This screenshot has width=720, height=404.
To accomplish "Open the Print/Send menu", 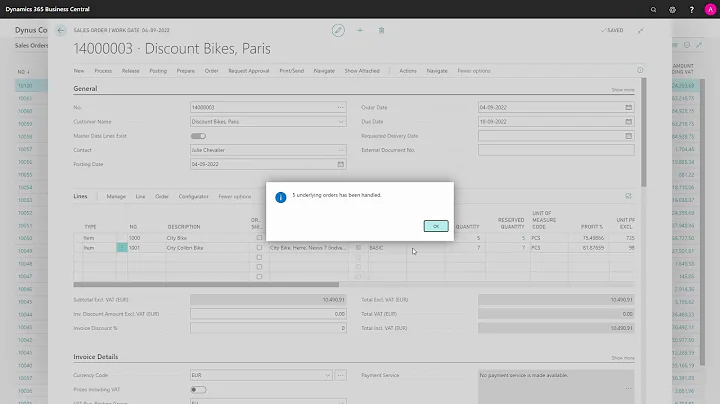I will point(292,71).
